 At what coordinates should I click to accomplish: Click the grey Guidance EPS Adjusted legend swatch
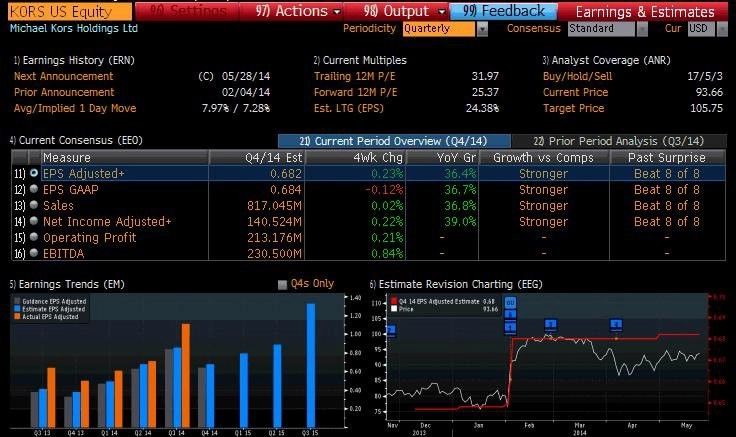17,301
